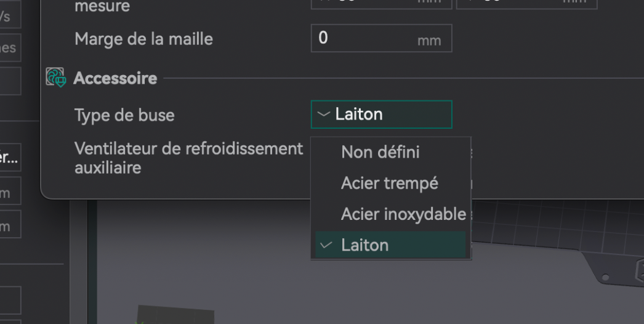Focus the Marge de la maille field

382,38
